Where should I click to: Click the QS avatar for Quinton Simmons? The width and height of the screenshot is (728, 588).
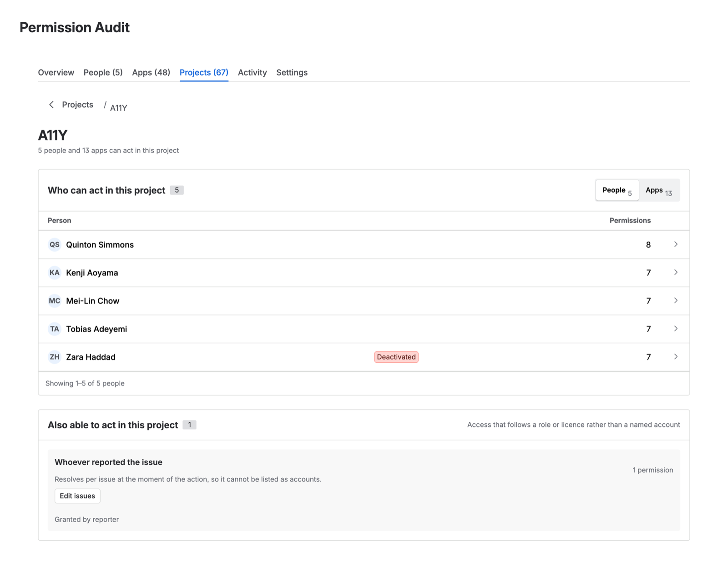click(x=55, y=245)
